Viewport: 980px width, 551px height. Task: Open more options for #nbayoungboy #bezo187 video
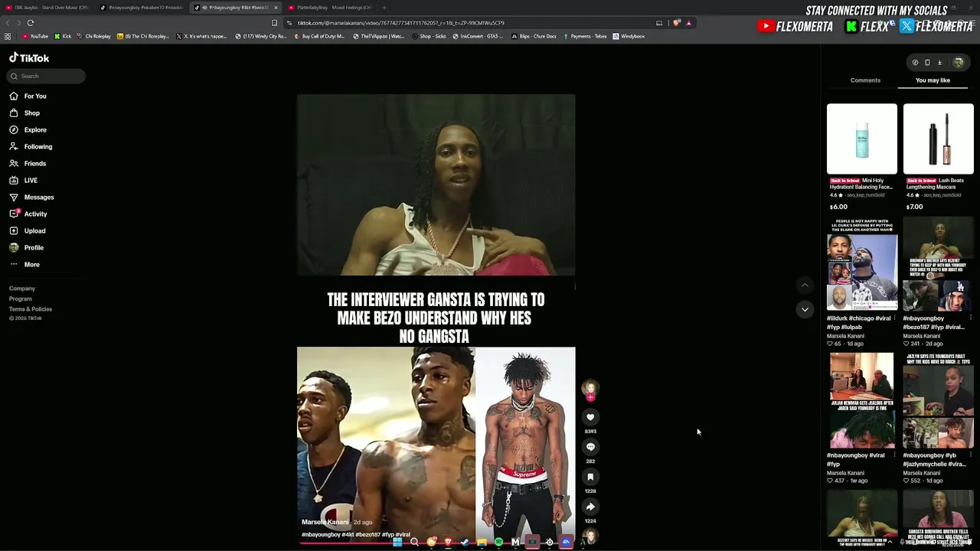[971, 318]
